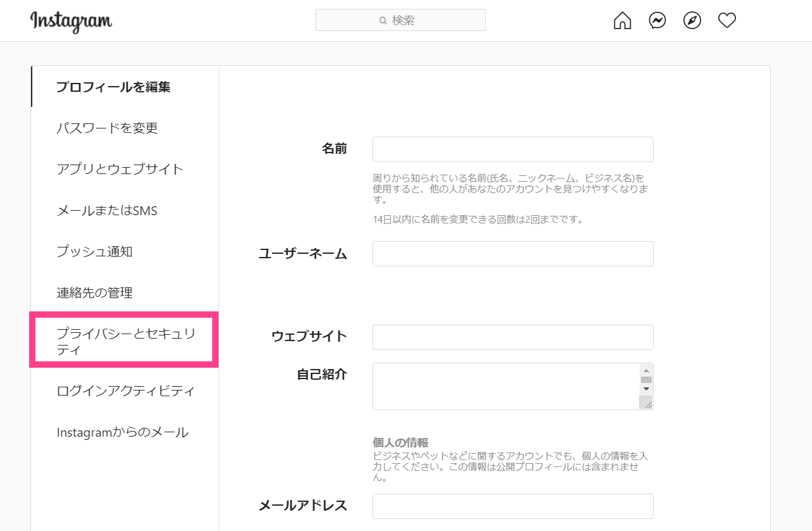Viewport: 812px width, 531px height.
Task: Open the Instagram home feed icon
Action: 623,21
